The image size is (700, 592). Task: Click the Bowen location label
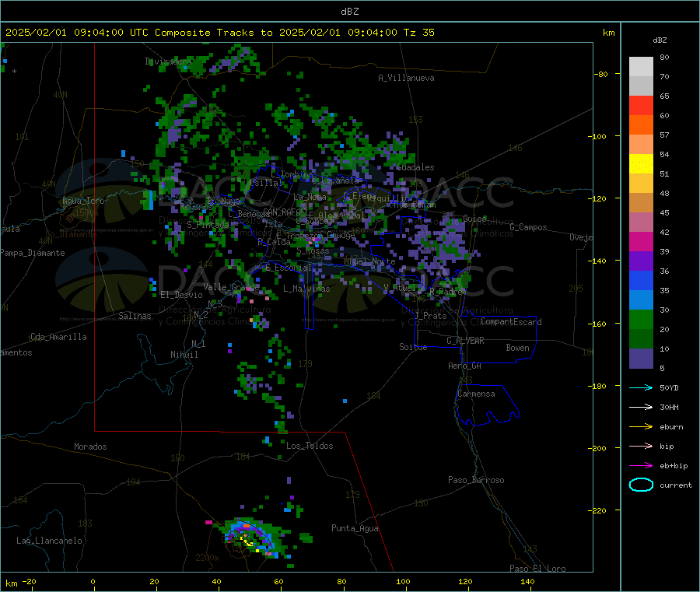pos(517,348)
